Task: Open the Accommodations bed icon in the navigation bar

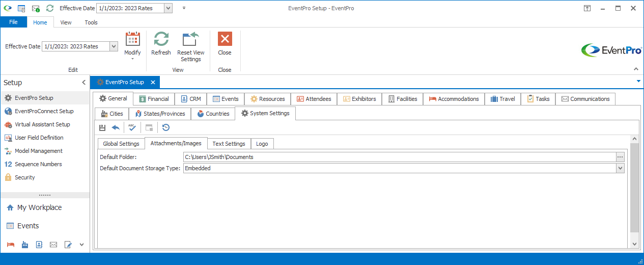Action: 11,245
